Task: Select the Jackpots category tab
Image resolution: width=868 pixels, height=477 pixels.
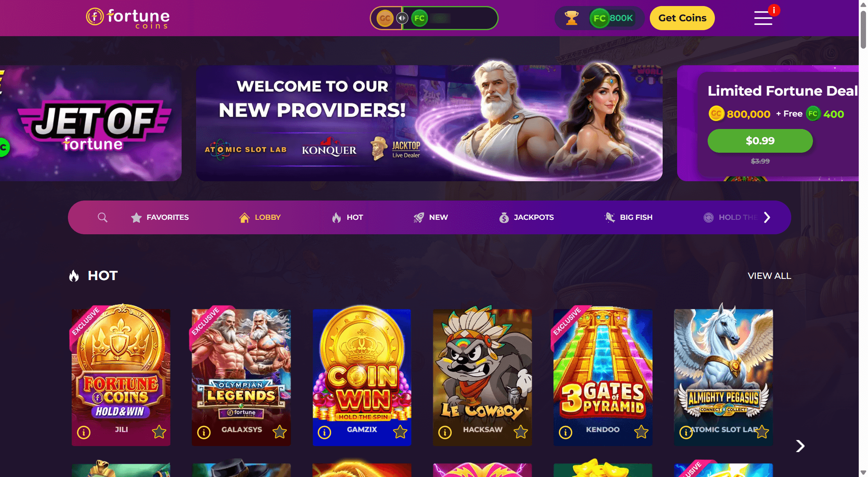Action: coord(526,217)
